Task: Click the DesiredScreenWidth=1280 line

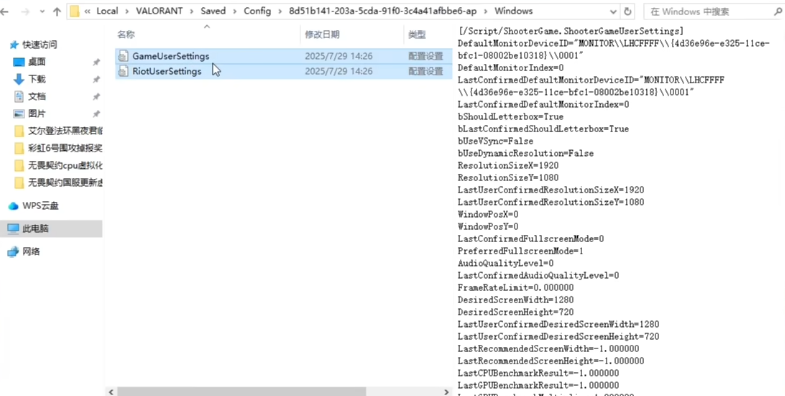Action: click(x=516, y=300)
